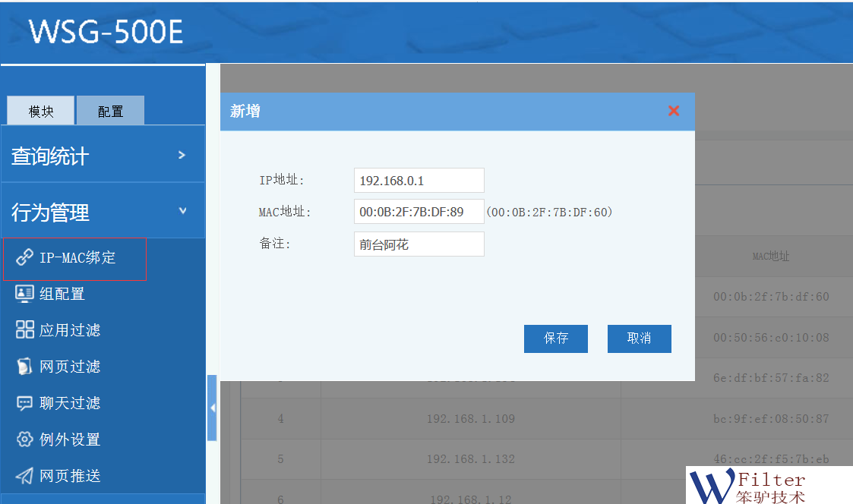Expand the 查询统计 section
Screen dimensions: 853x504
click(103, 156)
